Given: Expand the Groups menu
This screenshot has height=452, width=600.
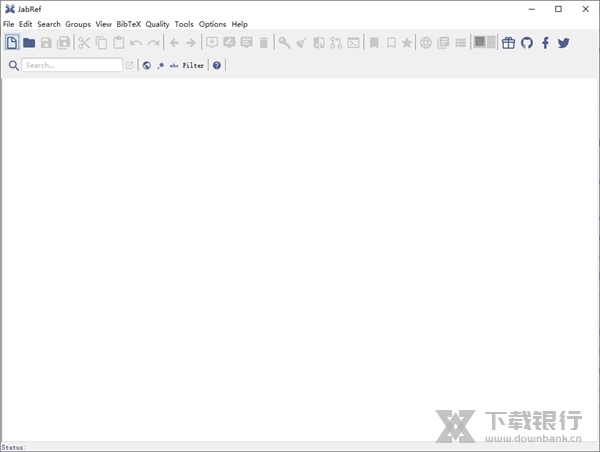Looking at the screenshot, I should coord(78,24).
